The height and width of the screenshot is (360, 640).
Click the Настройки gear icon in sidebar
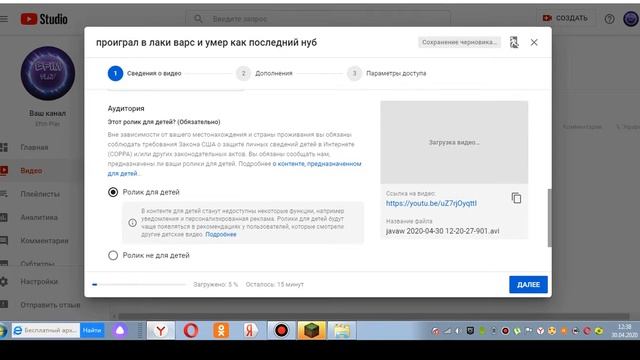click(4, 281)
